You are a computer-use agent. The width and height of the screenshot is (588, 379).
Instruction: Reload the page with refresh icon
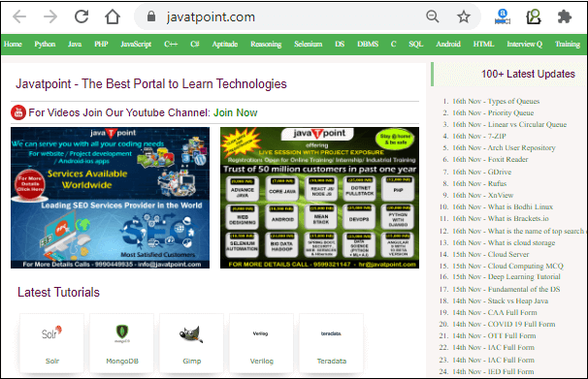coord(82,16)
